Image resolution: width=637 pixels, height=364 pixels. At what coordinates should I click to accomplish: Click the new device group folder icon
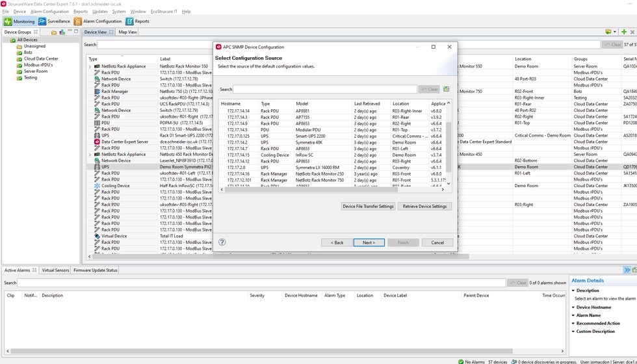pos(53,32)
